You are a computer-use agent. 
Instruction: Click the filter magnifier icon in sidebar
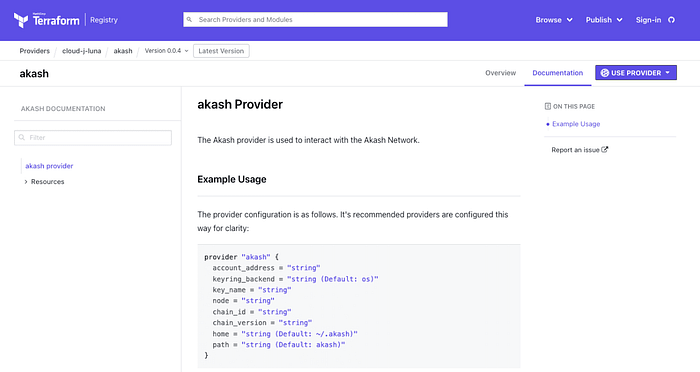tap(22, 138)
